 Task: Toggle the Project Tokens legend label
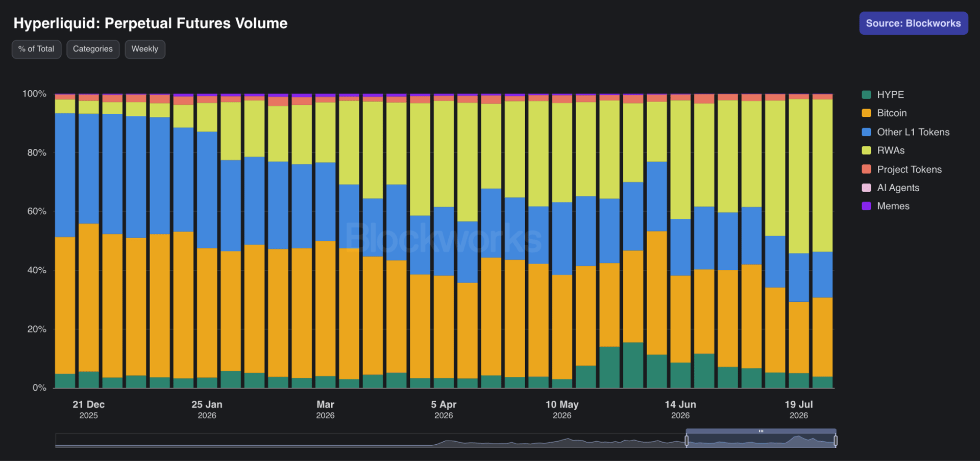point(909,169)
